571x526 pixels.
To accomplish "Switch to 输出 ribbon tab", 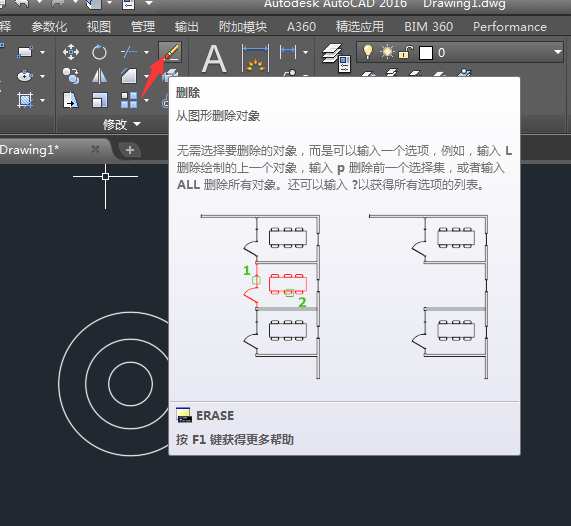I will click(186, 27).
